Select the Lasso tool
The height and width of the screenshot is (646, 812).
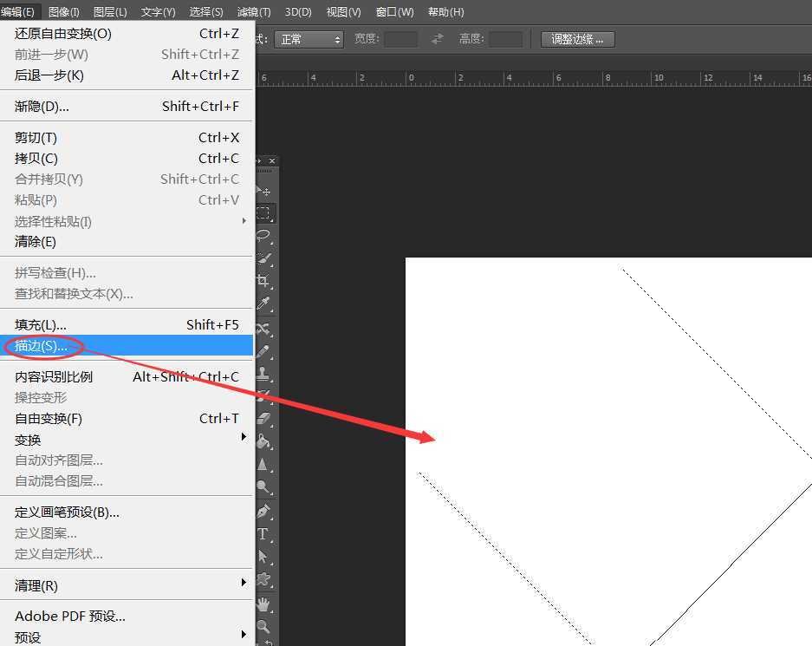(x=264, y=235)
